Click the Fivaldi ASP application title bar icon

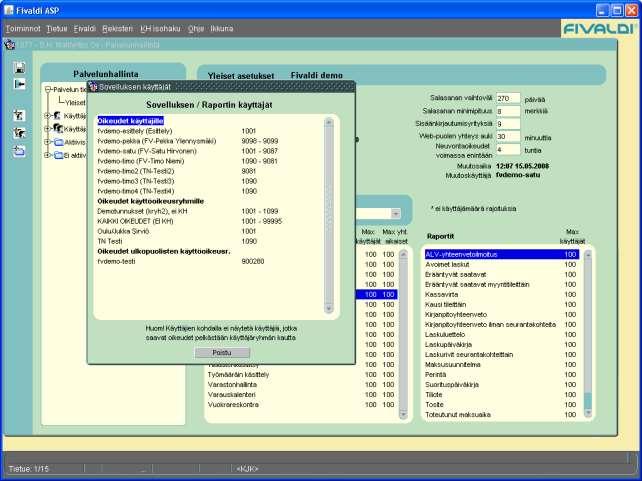coord(9,10)
